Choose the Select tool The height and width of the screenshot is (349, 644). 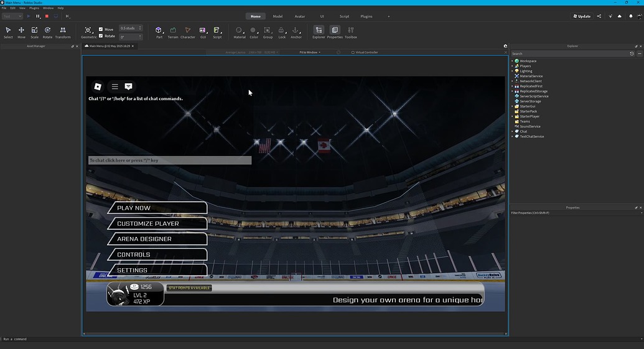click(x=8, y=32)
